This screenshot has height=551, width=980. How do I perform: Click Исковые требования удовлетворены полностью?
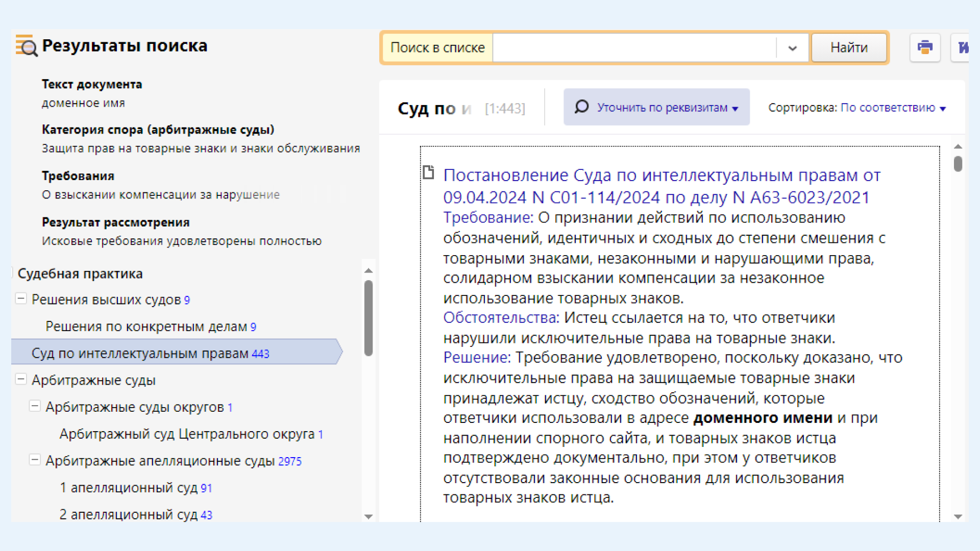click(x=182, y=241)
